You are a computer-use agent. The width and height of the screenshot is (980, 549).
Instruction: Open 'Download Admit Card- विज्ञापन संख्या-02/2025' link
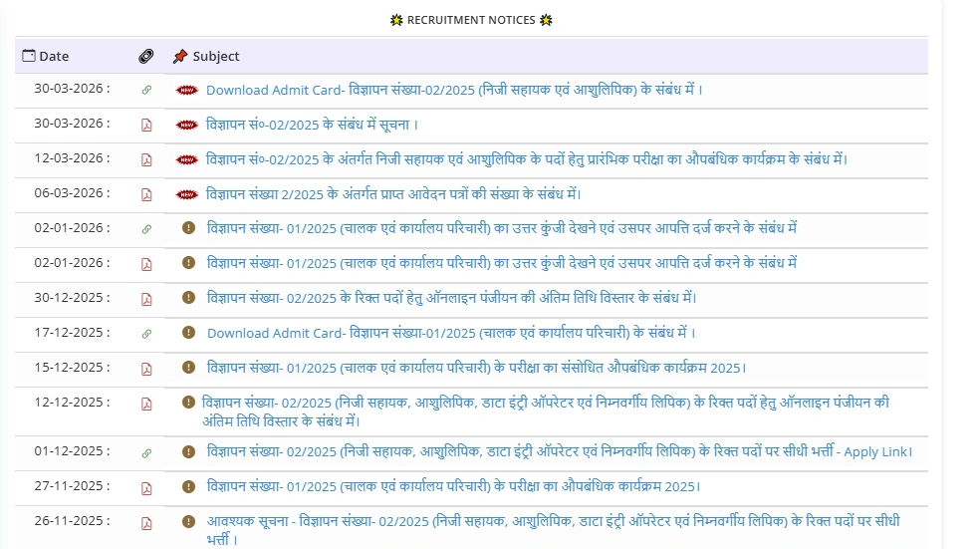454,90
